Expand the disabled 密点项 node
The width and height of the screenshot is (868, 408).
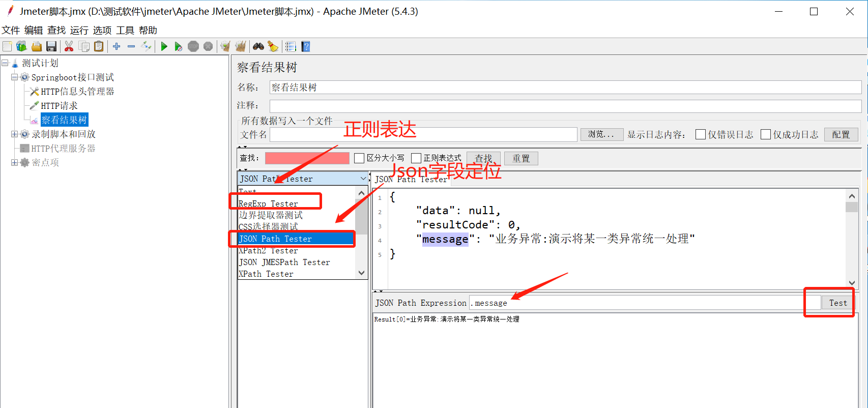coord(15,163)
